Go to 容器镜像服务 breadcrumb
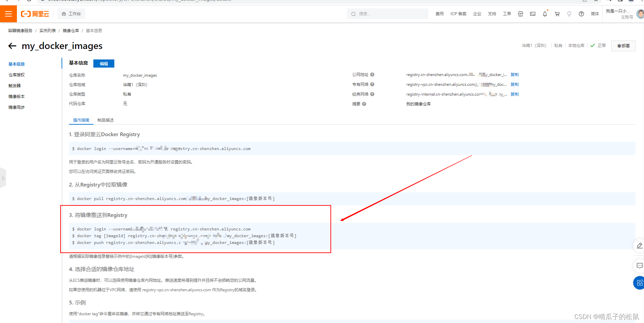Screen dimensions: 644x323 (20, 31)
